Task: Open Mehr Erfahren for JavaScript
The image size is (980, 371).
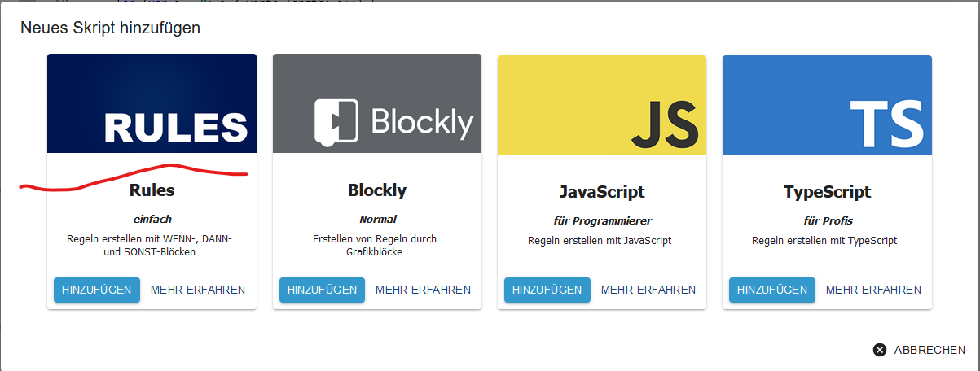Action: click(x=648, y=290)
